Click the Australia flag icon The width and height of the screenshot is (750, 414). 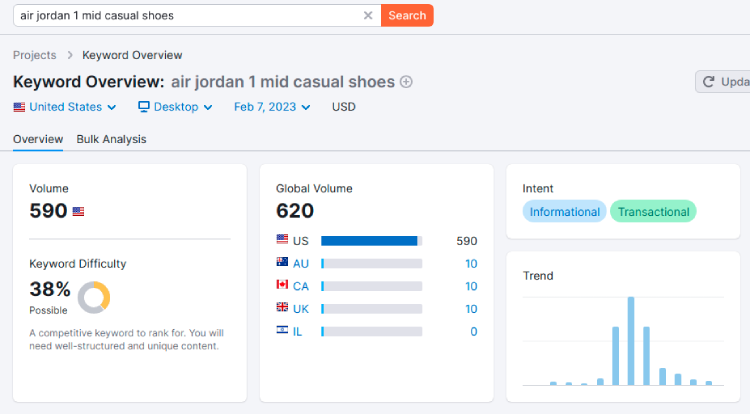point(282,262)
